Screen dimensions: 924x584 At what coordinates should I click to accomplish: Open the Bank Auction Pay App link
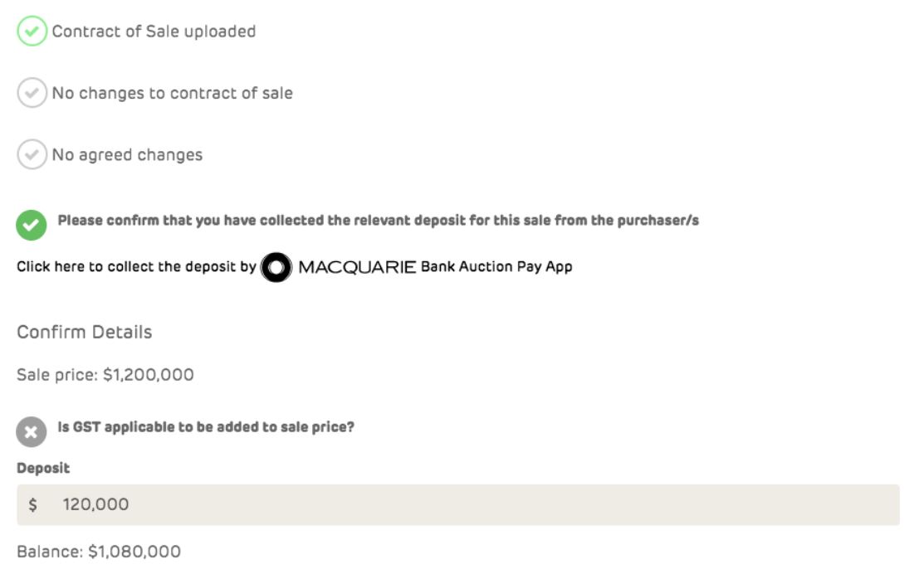tap(496, 267)
